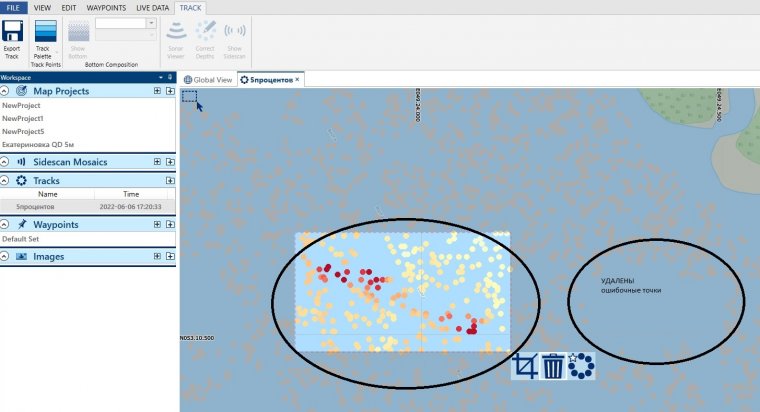Switch to the Global View tab
The image size is (760, 412).
208,79
